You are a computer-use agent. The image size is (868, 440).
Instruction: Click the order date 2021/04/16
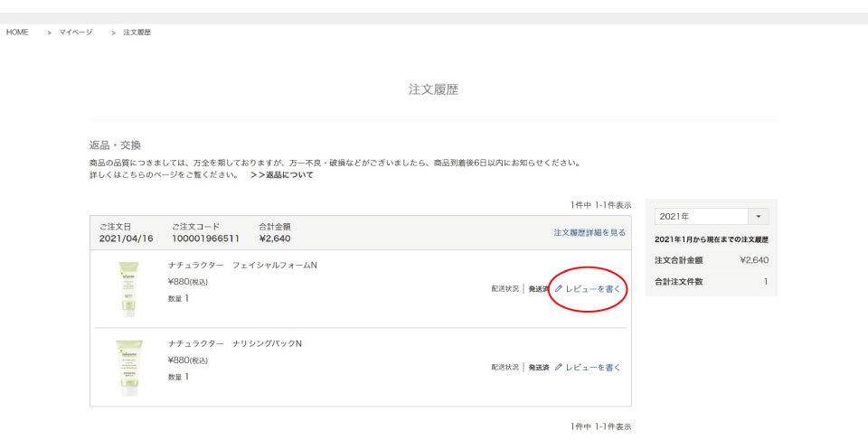[x=127, y=239]
